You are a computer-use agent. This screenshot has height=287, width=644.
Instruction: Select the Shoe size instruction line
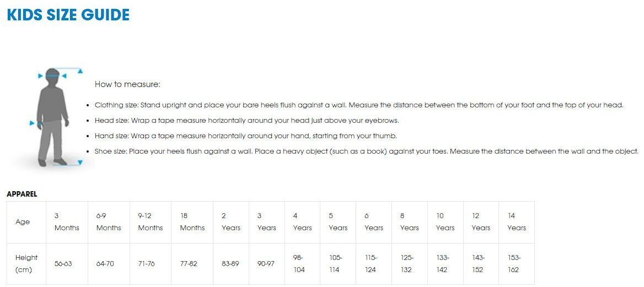(367, 151)
